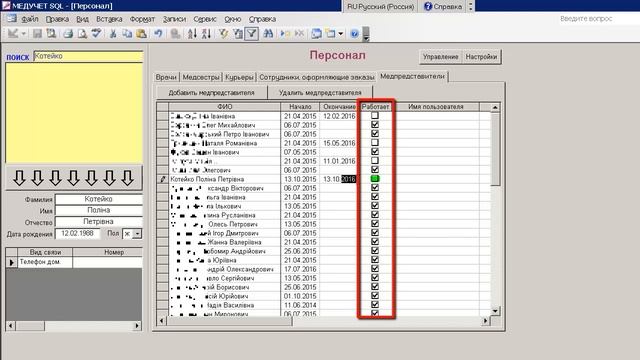The image size is (640, 360).
Task: Toggle the Apply Filter funnel icon
Action: (x=251, y=33)
